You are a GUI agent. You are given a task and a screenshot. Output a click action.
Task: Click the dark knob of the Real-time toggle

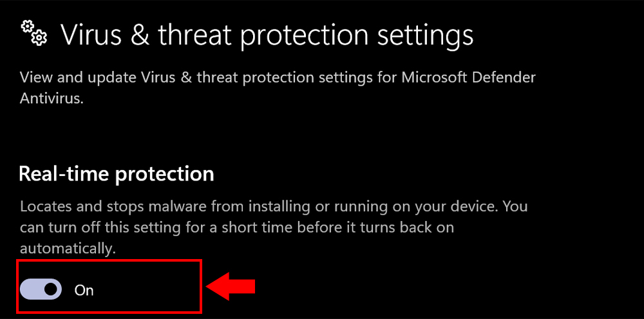(x=50, y=289)
